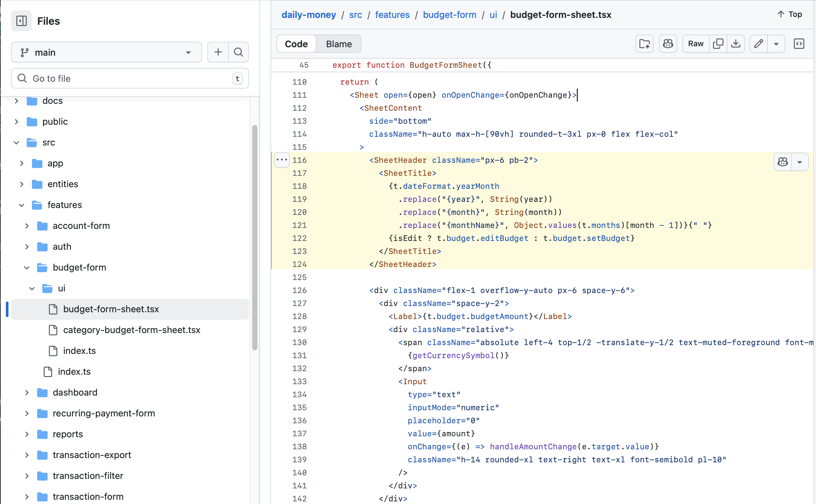Collapse the file tree sidebar panel
816x504 pixels.
(x=22, y=21)
